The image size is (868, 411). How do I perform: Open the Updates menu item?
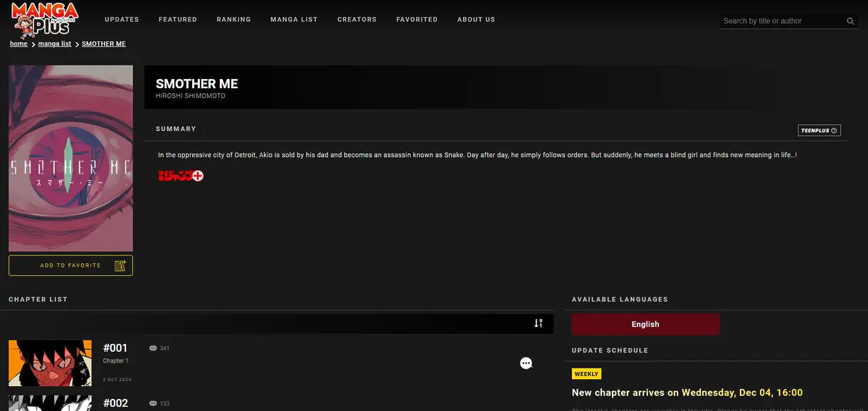click(122, 19)
